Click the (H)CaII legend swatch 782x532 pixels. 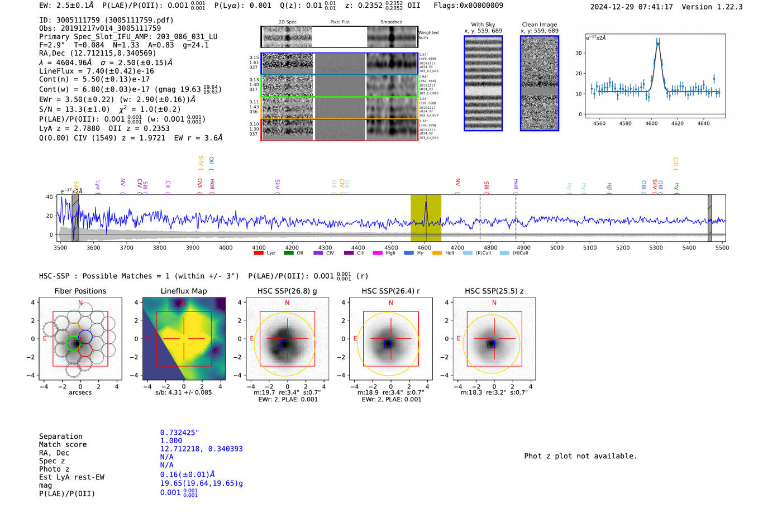504,253
